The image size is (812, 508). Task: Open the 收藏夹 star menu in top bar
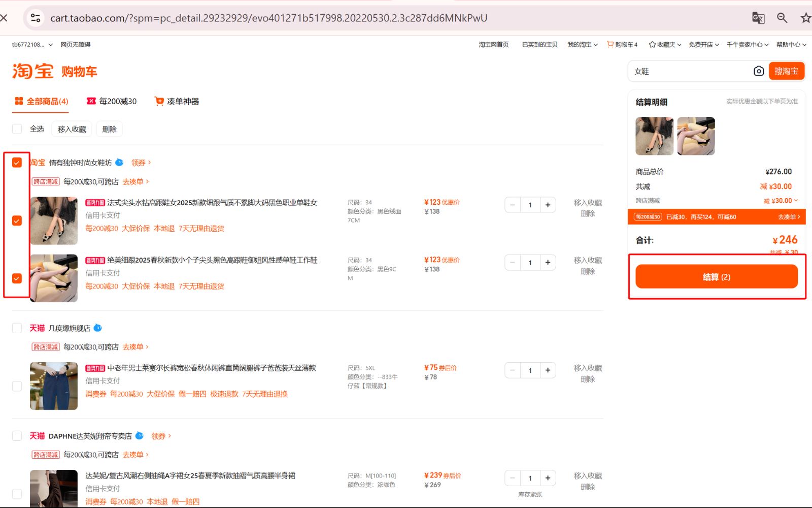coord(665,45)
